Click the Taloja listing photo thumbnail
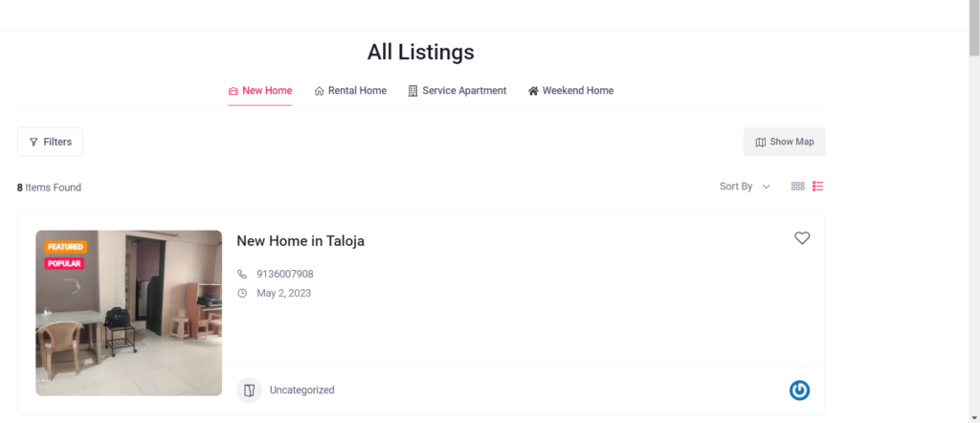The image size is (980, 423). (128, 325)
